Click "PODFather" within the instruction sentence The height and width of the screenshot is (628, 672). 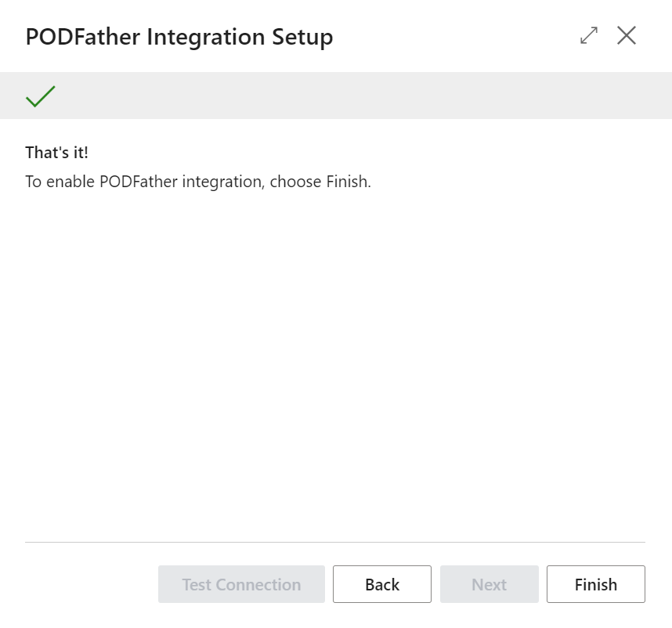tap(139, 182)
